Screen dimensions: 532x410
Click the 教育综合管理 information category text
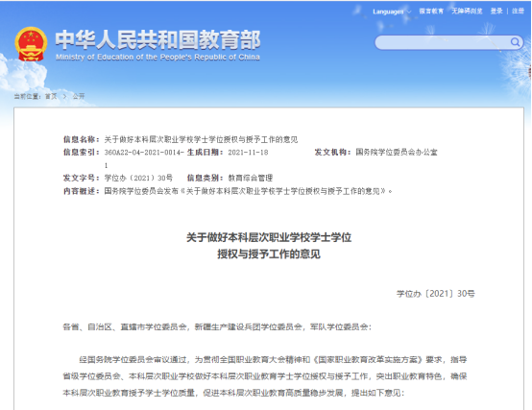point(251,178)
